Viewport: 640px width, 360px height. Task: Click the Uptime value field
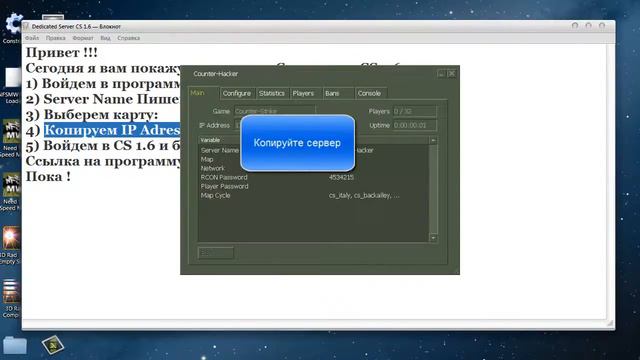tap(415, 125)
